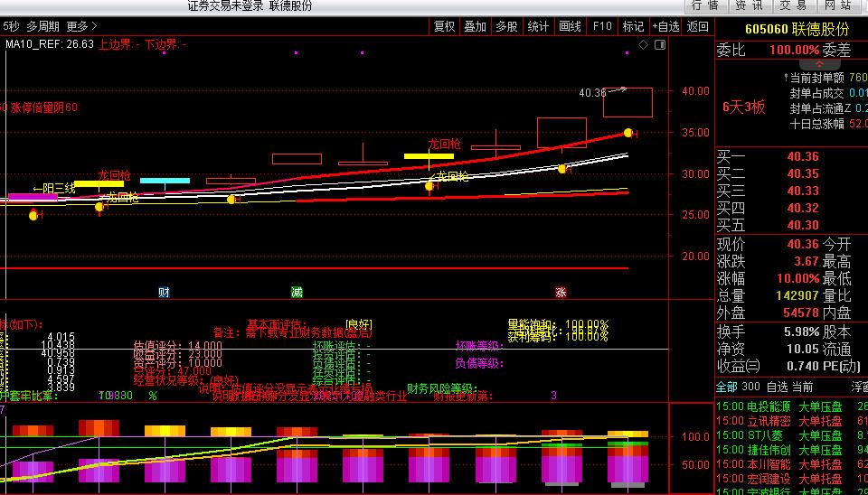Click the green 减 event marker on chart
Screen dimensions: 868x495
pyautogui.click(x=297, y=292)
